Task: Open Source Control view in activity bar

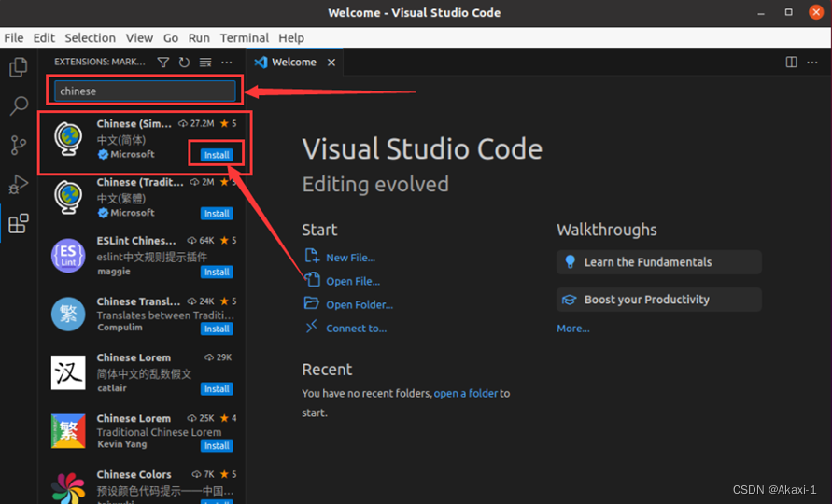Action: tap(19, 145)
